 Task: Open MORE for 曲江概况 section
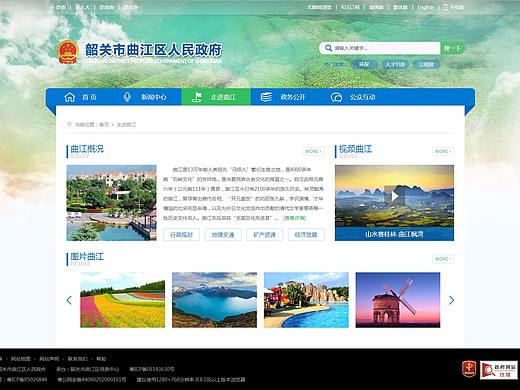click(313, 151)
